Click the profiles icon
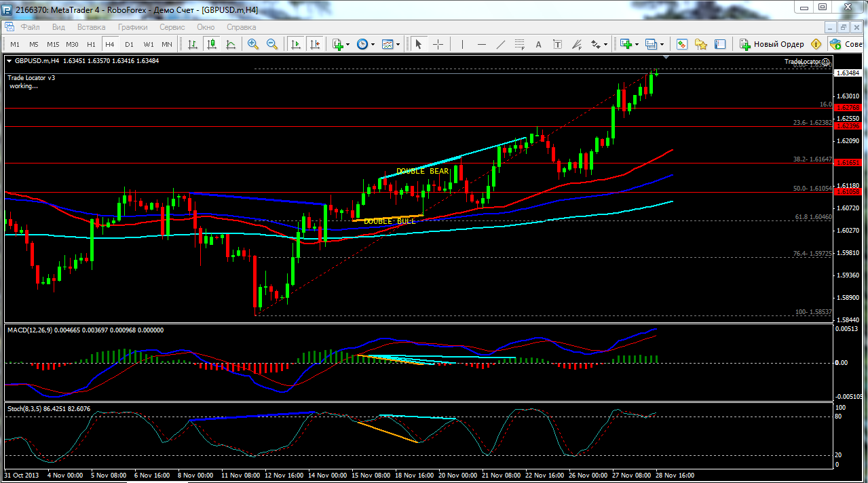The width and height of the screenshot is (868, 483). point(651,44)
